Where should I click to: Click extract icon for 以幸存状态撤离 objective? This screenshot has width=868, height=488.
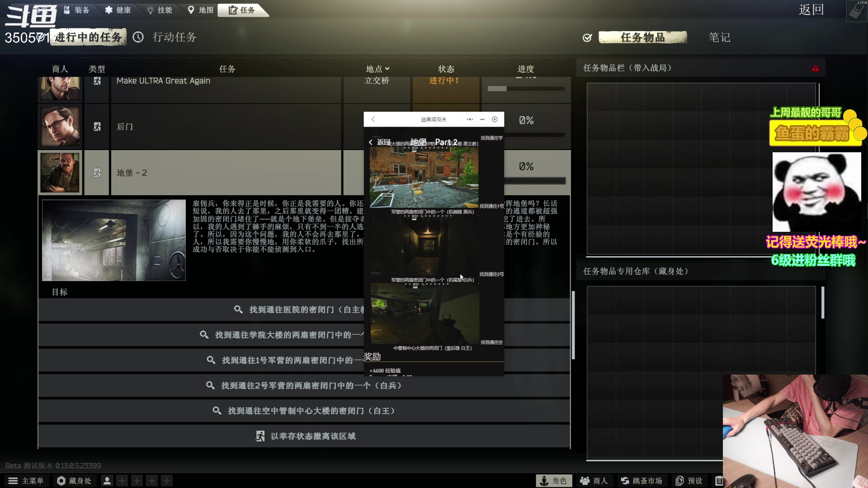[x=260, y=436]
